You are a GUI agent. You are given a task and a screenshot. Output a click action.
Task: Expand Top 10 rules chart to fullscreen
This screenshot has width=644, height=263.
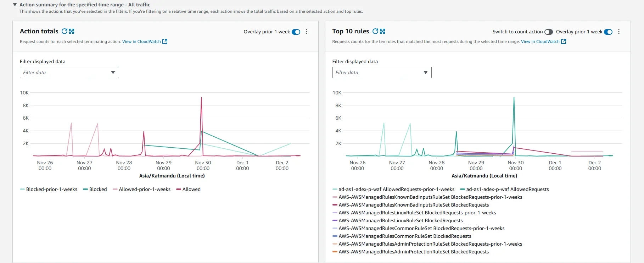click(x=382, y=31)
